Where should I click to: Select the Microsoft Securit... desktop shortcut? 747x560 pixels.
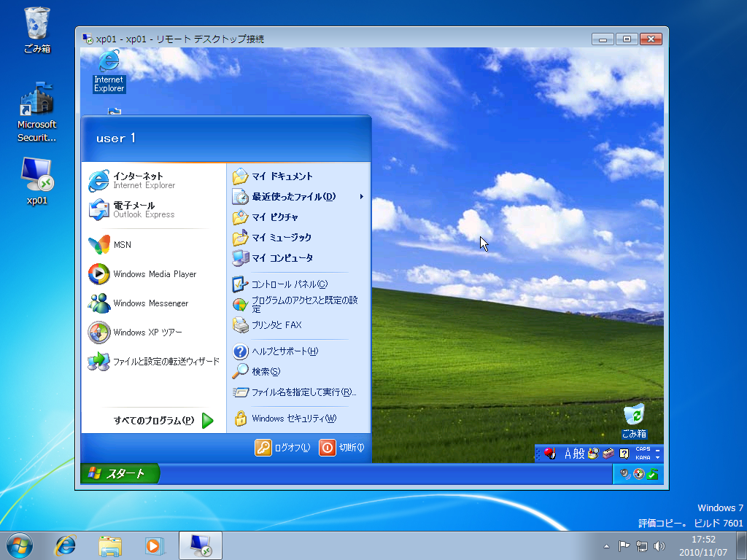coord(36,112)
